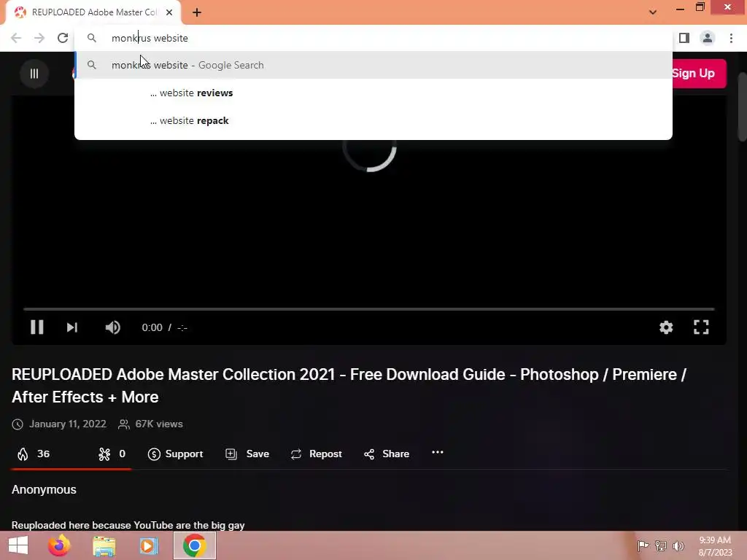Open the system volume tray icon
The image size is (747, 560).
pyautogui.click(x=678, y=545)
